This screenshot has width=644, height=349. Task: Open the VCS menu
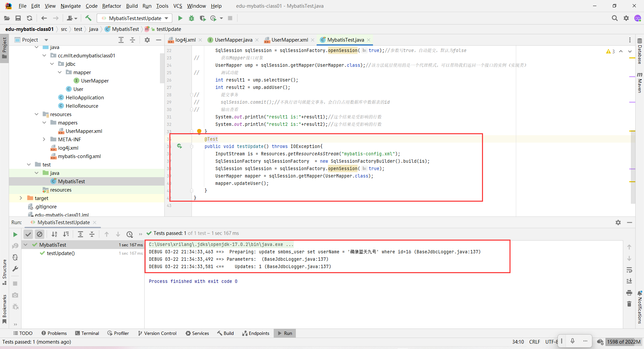click(177, 6)
